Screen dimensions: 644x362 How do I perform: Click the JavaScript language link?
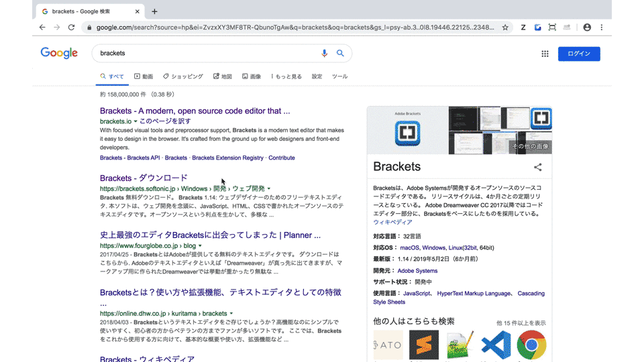[x=417, y=294]
